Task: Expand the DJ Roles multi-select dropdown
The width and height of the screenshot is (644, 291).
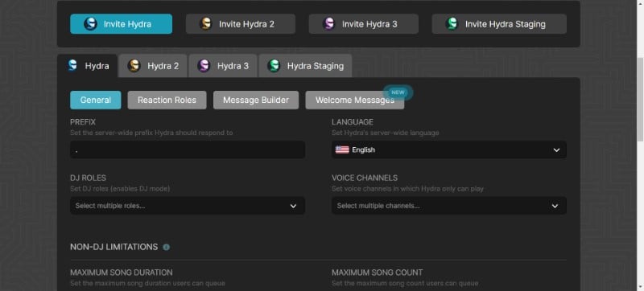Action: click(188, 206)
